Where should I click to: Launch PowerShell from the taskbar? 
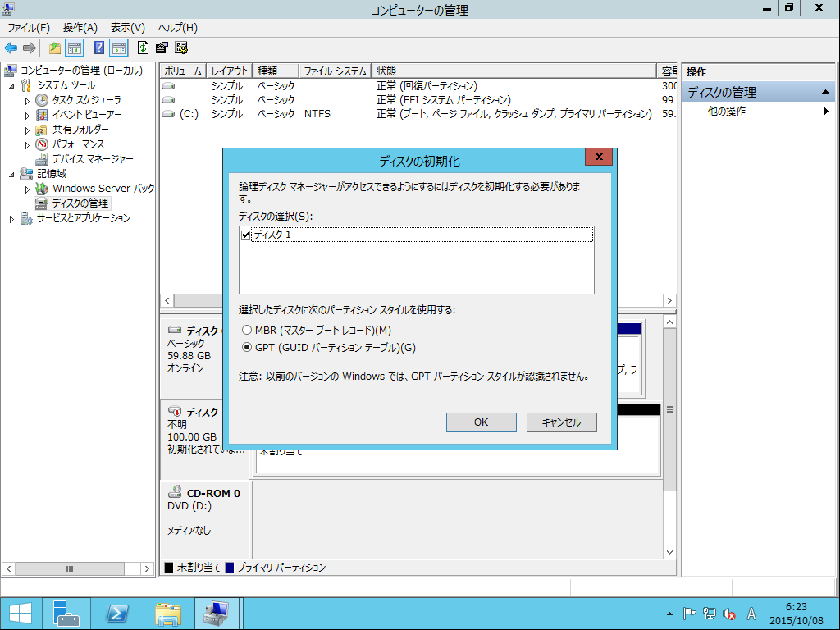point(116,614)
